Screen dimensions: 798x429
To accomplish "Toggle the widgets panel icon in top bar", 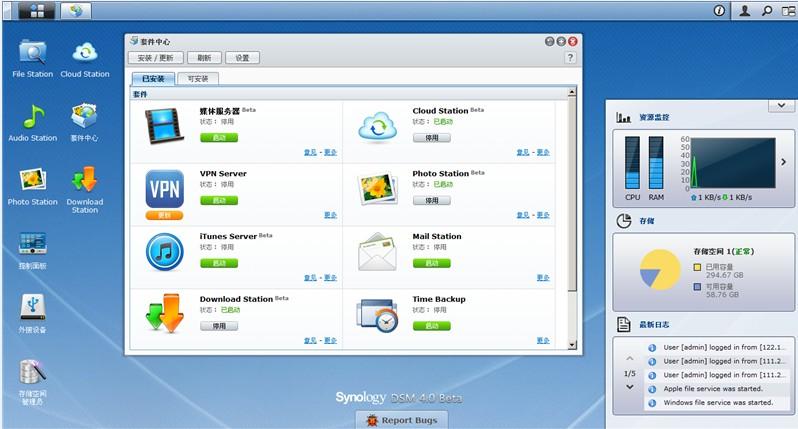I will coord(788,11).
